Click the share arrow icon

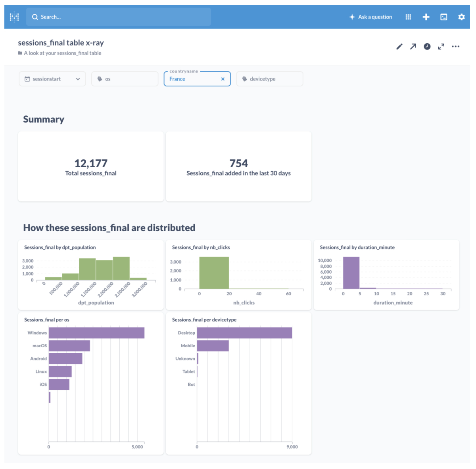pyautogui.click(x=413, y=47)
